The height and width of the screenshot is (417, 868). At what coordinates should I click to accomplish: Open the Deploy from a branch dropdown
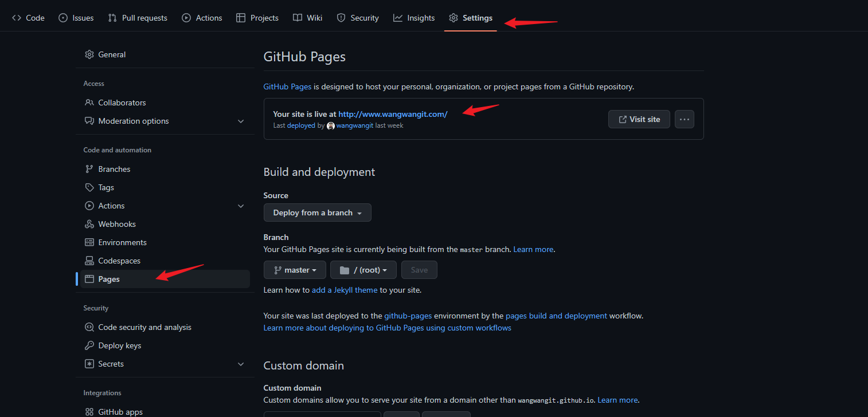click(317, 213)
